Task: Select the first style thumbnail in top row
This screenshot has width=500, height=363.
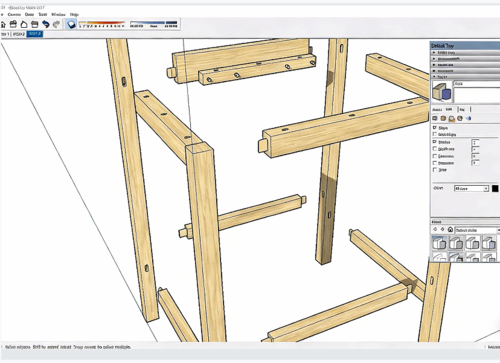Action: [x=439, y=243]
